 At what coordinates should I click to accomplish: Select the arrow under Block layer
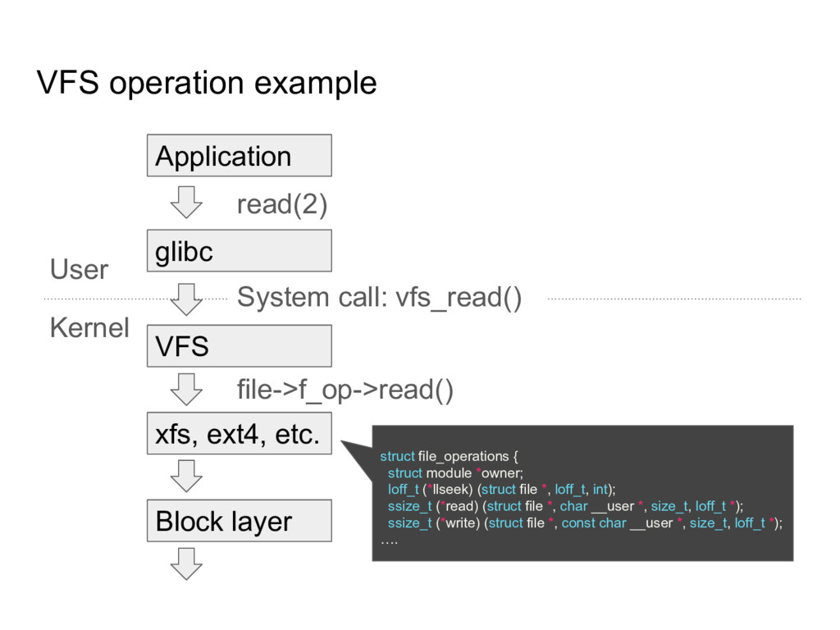(187, 564)
